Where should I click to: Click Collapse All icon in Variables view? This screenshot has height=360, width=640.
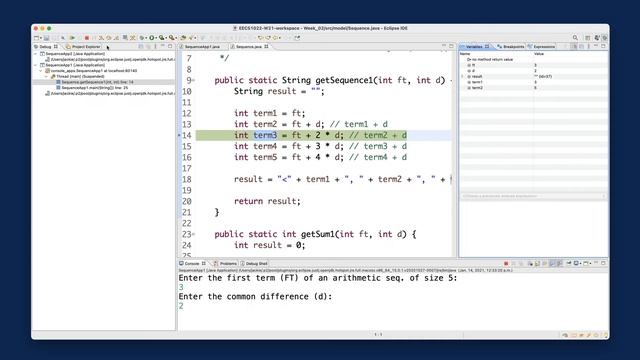[x=581, y=47]
